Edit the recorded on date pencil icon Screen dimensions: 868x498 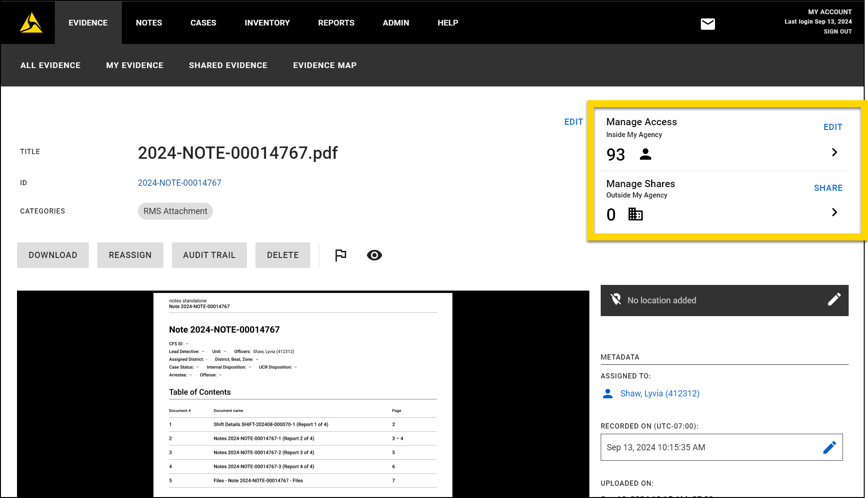[829, 447]
